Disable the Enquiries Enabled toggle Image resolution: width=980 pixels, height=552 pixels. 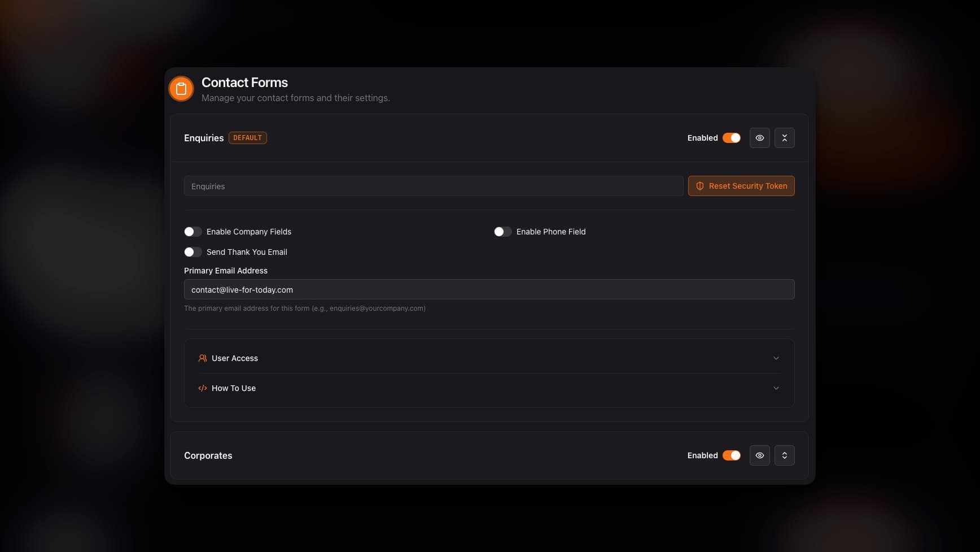coord(732,138)
